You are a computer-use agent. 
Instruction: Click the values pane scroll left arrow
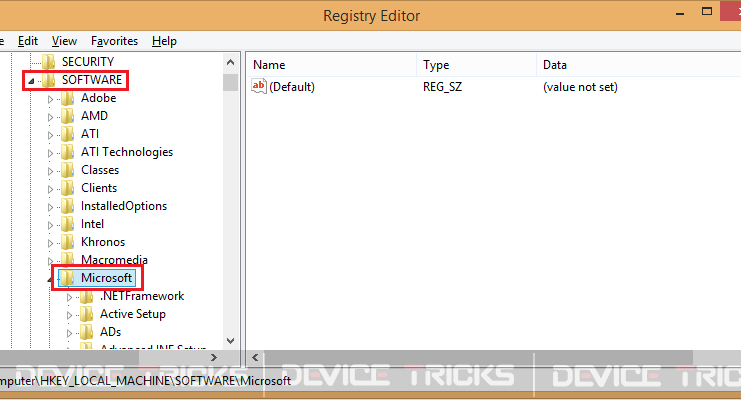click(x=255, y=357)
